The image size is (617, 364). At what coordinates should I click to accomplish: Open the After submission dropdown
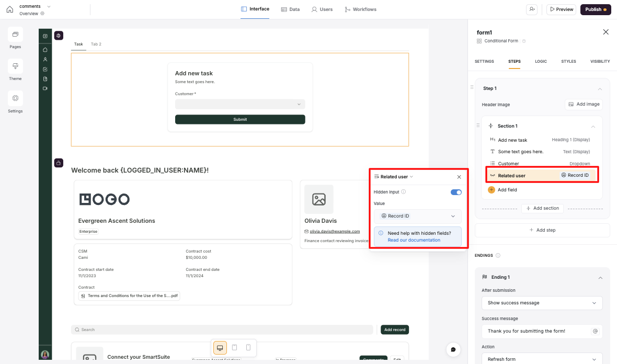tap(542, 303)
